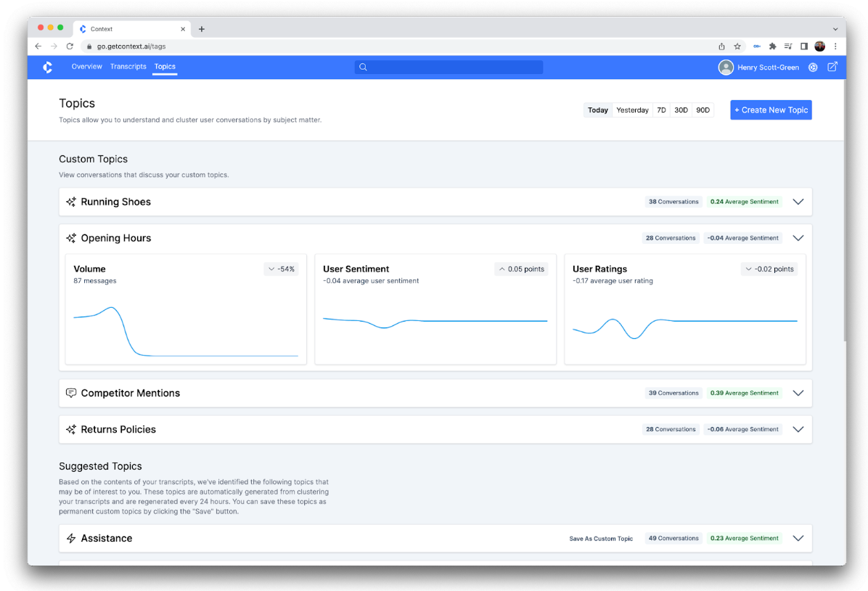Go to the Overview tab
The width and height of the screenshot is (868, 591).
pos(86,67)
